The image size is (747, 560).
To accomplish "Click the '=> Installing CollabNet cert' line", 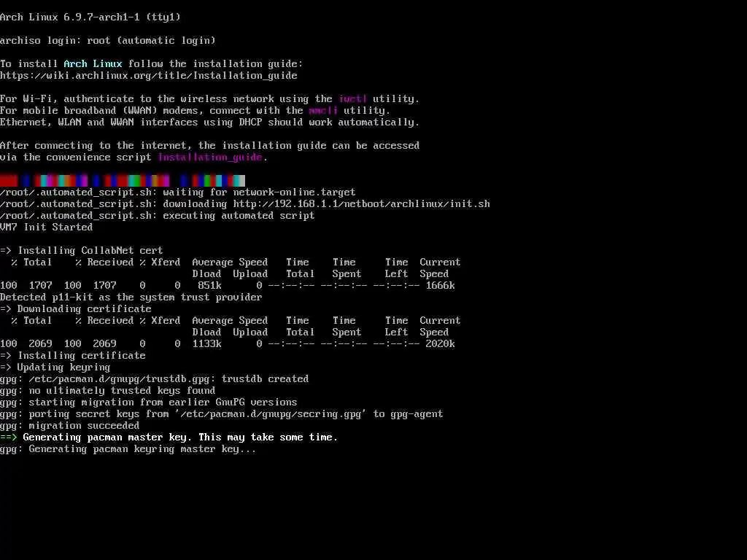I will click(82, 251).
